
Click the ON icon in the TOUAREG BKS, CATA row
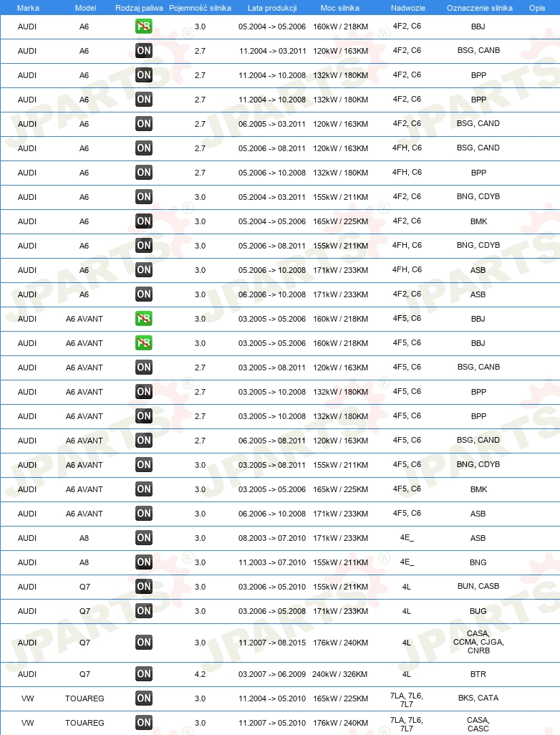[143, 698]
